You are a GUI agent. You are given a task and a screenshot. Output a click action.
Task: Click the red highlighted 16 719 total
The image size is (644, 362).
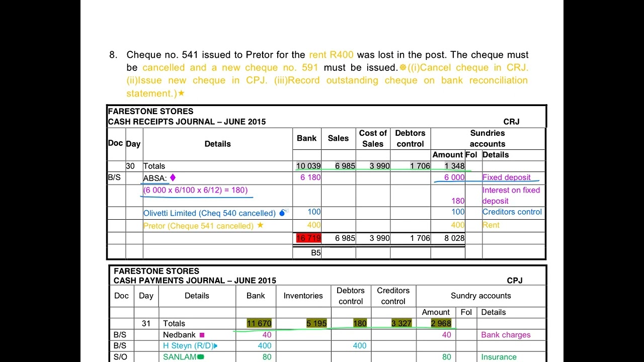click(x=308, y=238)
